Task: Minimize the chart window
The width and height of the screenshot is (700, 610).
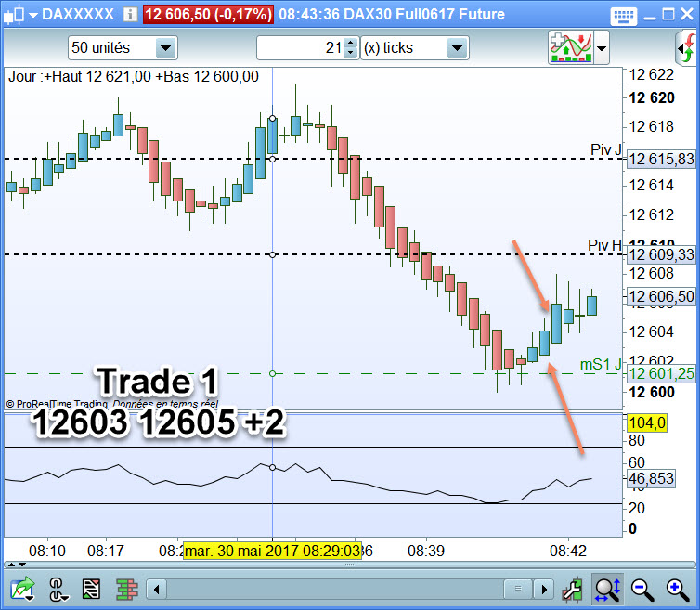Action: click(x=650, y=17)
